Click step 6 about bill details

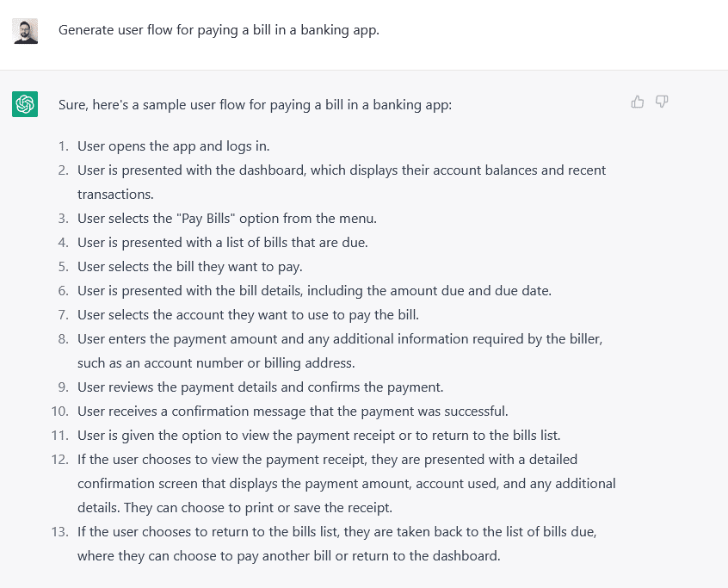coord(314,291)
